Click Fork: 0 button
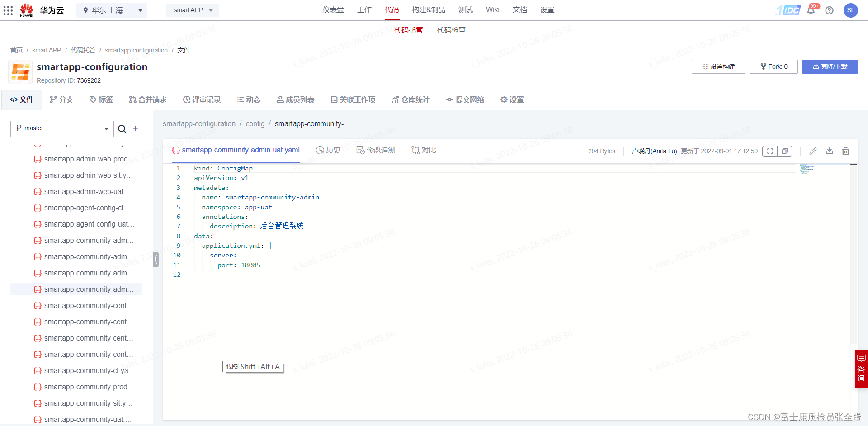The height and width of the screenshot is (426, 868). [774, 66]
